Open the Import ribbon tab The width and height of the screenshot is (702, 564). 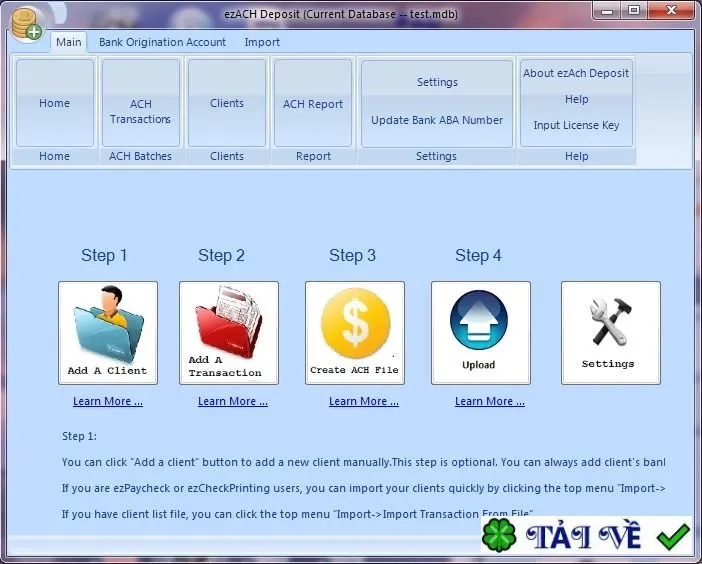coord(262,42)
